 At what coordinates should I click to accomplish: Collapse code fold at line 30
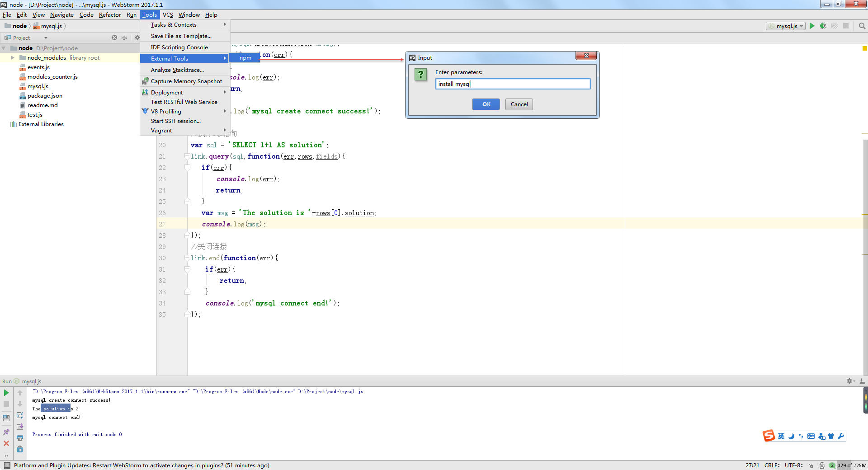click(x=187, y=258)
